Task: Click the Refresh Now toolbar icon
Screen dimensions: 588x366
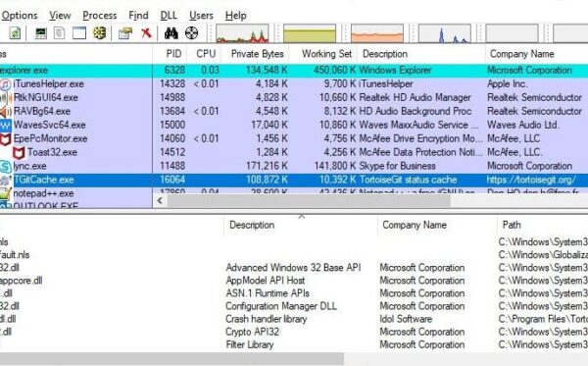Action: [x=15, y=33]
